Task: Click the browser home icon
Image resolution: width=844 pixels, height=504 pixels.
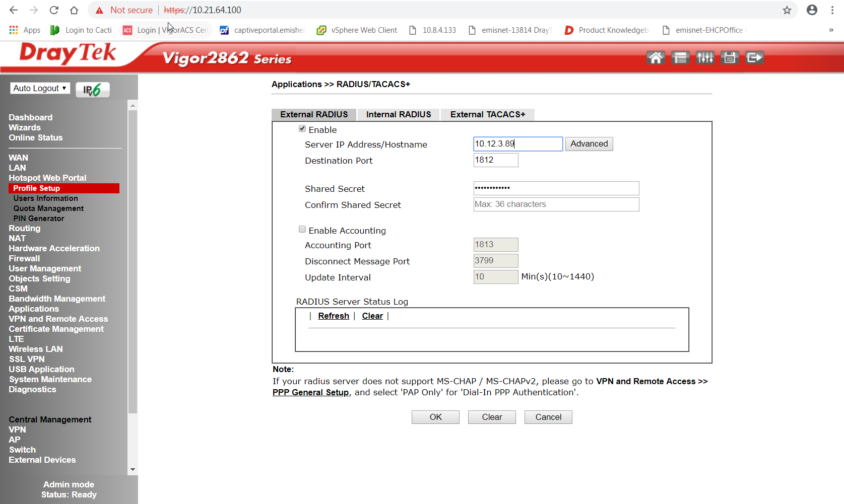Action: [x=74, y=10]
